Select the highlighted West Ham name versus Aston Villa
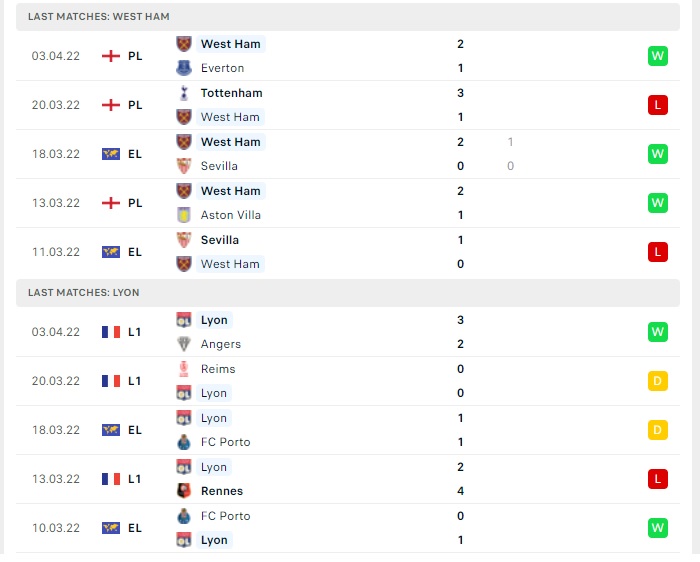Screen dimensions: 700x562 tap(230, 191)
